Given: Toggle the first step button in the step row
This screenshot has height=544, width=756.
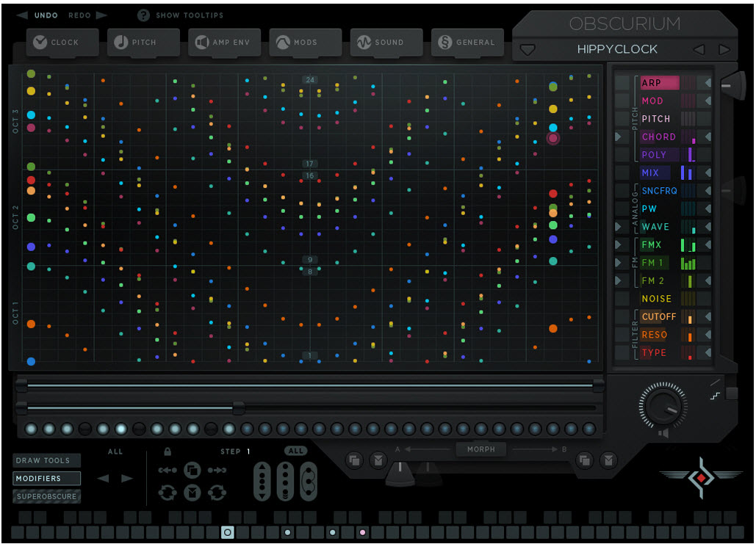Looking at the screenshot, I should coord(32,429).
